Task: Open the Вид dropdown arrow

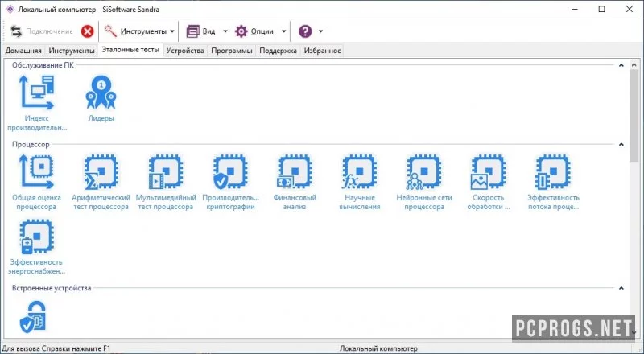Action: tap(225, 31)
